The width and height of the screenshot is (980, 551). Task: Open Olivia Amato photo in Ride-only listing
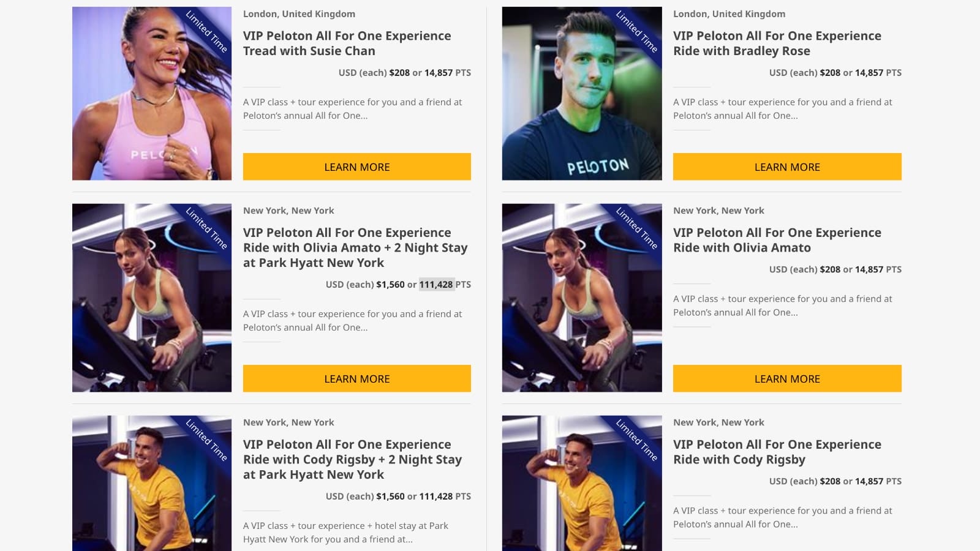click(x=582, y=298)
